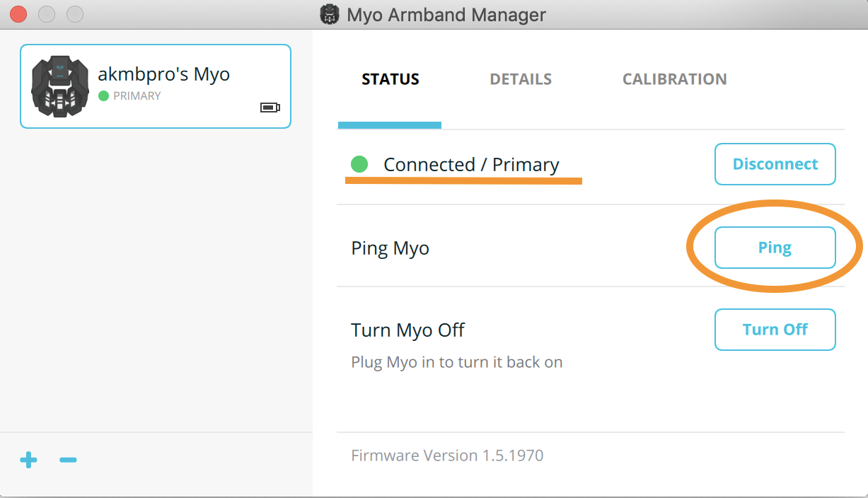Switch to the STATUS tab
Viewport: 868px width, 498px height.
pos(390,79)
